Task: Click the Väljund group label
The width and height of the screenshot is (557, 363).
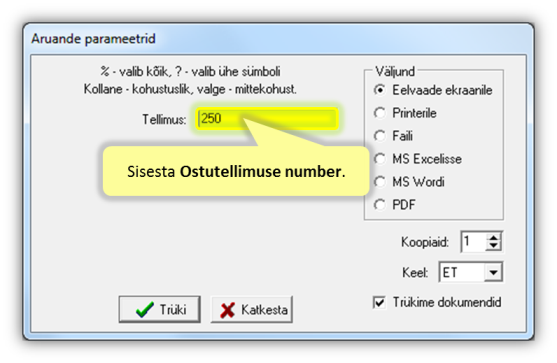Action: click(x=395, y=71)
